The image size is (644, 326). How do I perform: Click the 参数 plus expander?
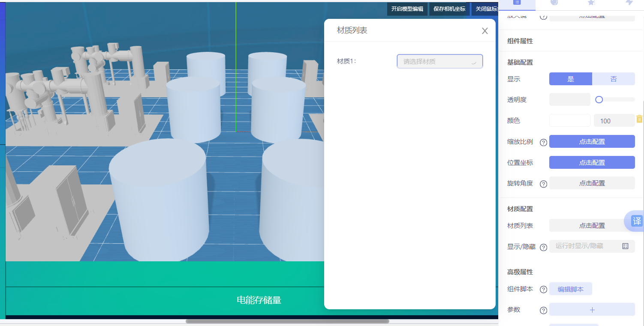(592, 310)
